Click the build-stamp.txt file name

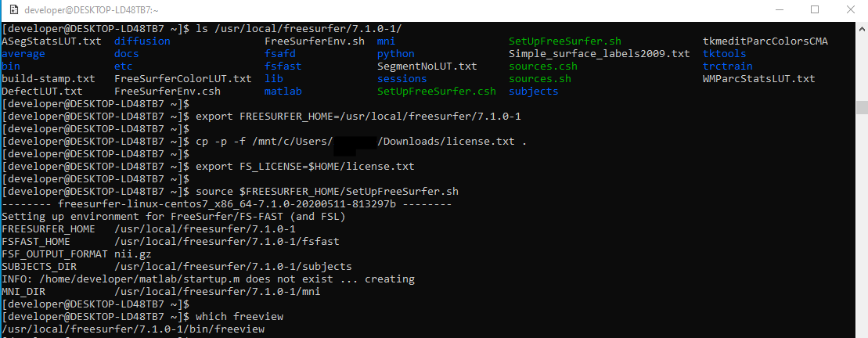(x=48, y=79)
